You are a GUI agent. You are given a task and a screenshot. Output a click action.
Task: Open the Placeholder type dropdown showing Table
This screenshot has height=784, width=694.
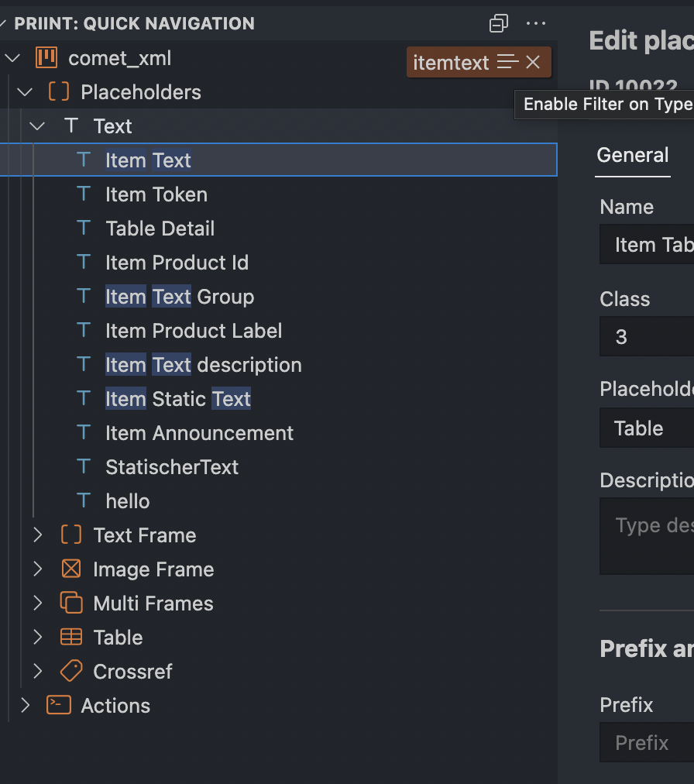[647, 428]
